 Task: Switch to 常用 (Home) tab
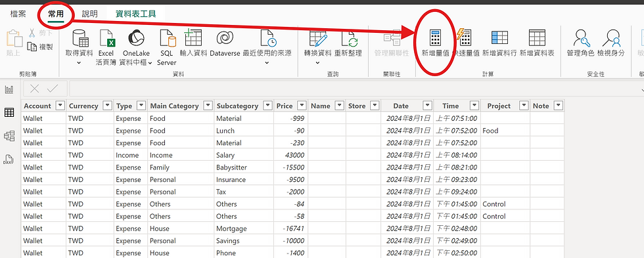(x=56, y=14)
